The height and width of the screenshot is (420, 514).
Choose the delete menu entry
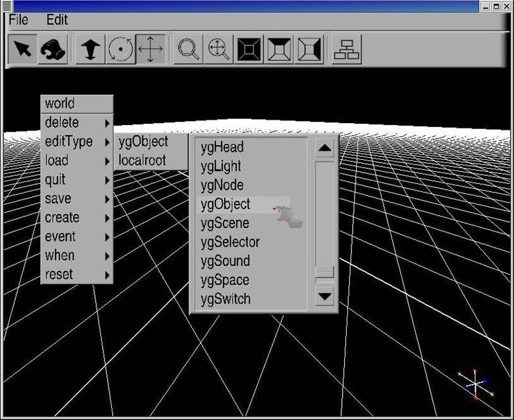[x=77, y=123]
